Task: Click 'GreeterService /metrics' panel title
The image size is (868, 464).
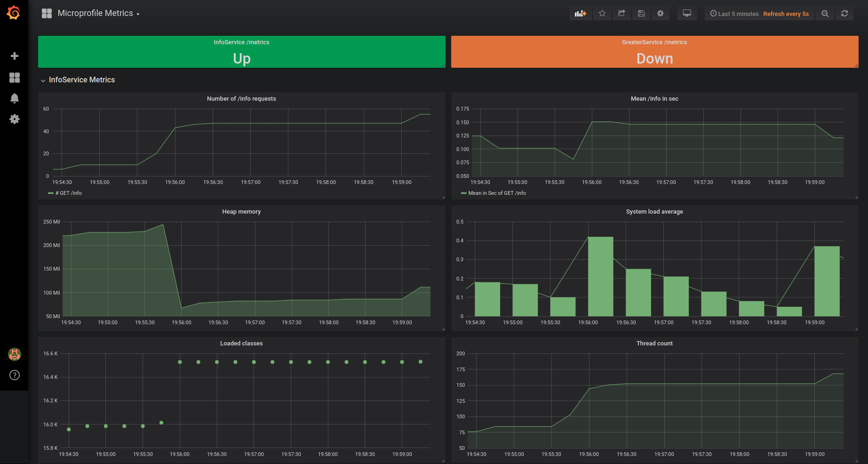Action: click(x=654, y=42)
